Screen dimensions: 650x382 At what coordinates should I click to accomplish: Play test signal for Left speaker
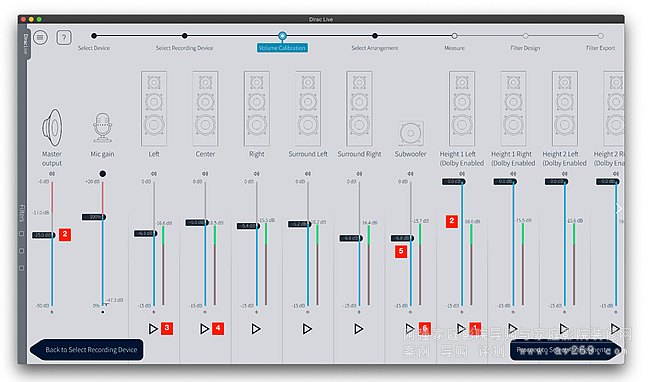point(153,329)
